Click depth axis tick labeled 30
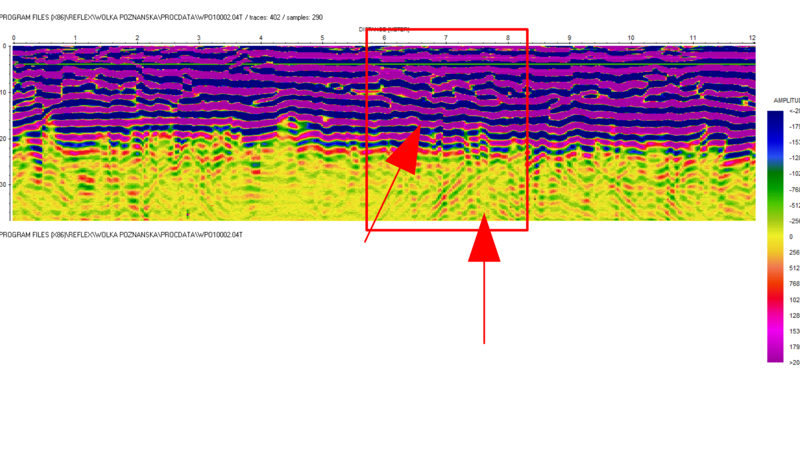The image size is (800, 450). click(6, 185)
